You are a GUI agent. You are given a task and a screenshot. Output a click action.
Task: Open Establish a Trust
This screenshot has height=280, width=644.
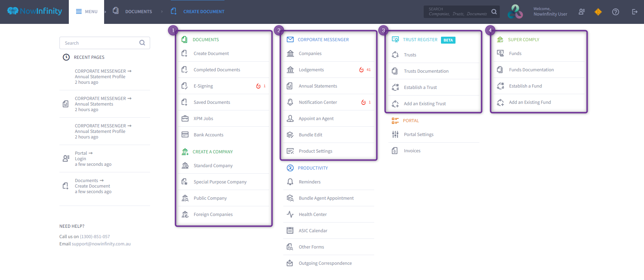click(x=420, y=88)
